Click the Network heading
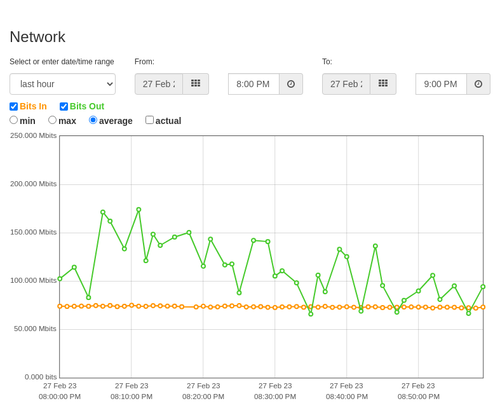 coord(37,37)
